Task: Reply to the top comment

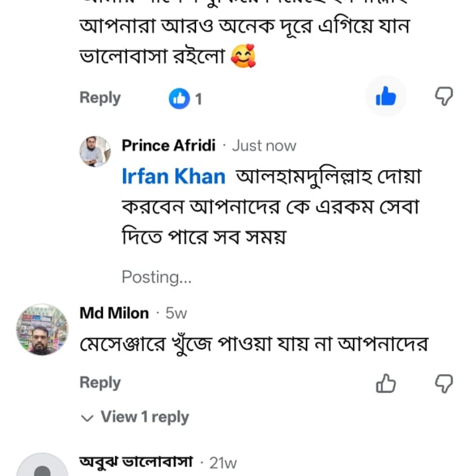Action: tap(100, 98)
